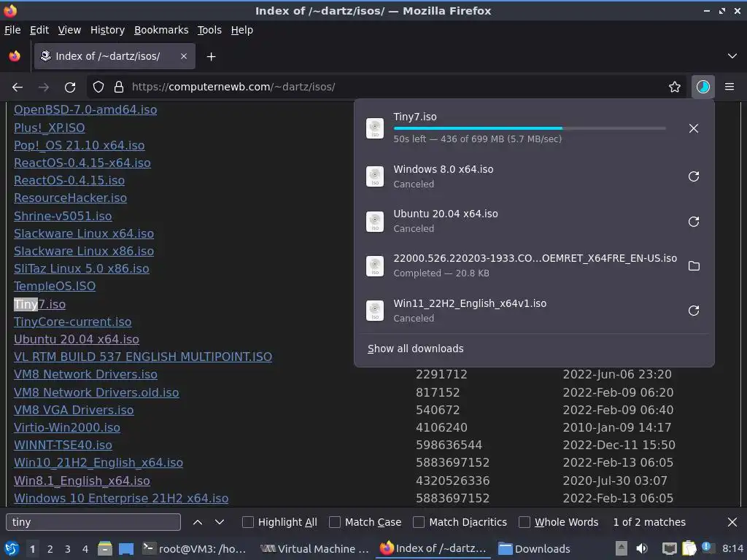Open the Help menu
Screen dimensions: 747x560
coord(242,30)
